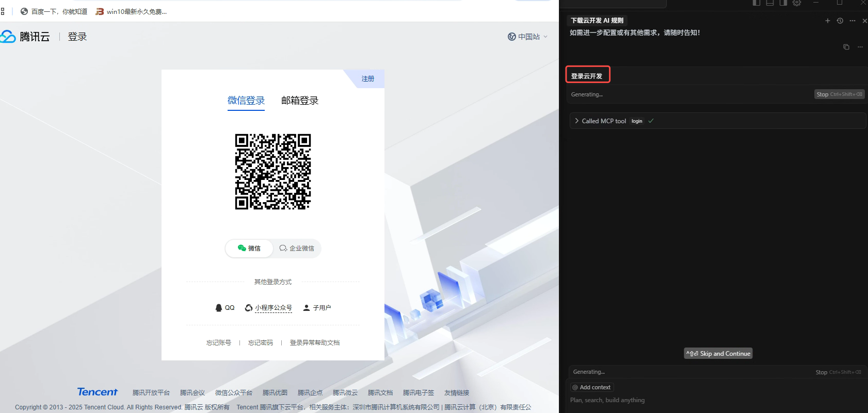Screen dimensions: 868x413
Task: Open the 百度一下 bookmark
Action: (54, 11)
